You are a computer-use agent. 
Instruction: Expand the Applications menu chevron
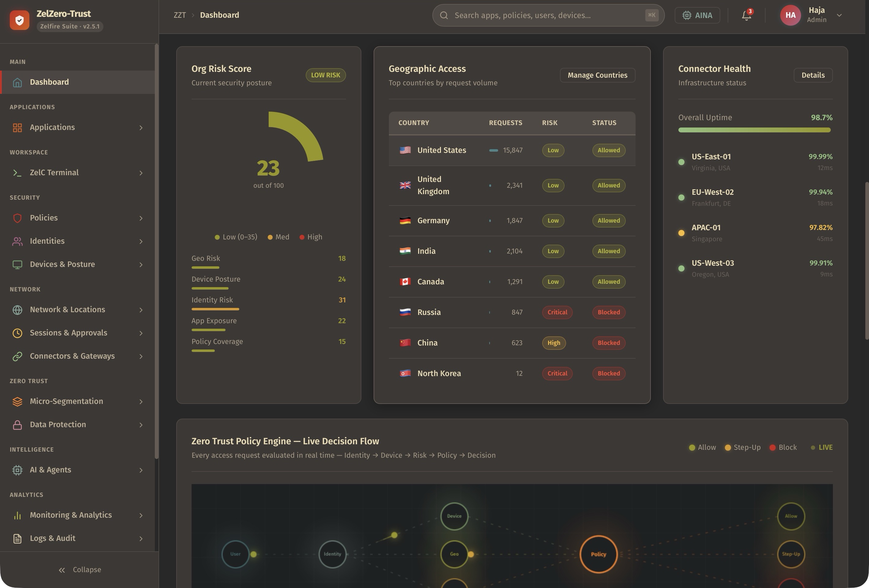pyautogui.click(x=141, y=128)
